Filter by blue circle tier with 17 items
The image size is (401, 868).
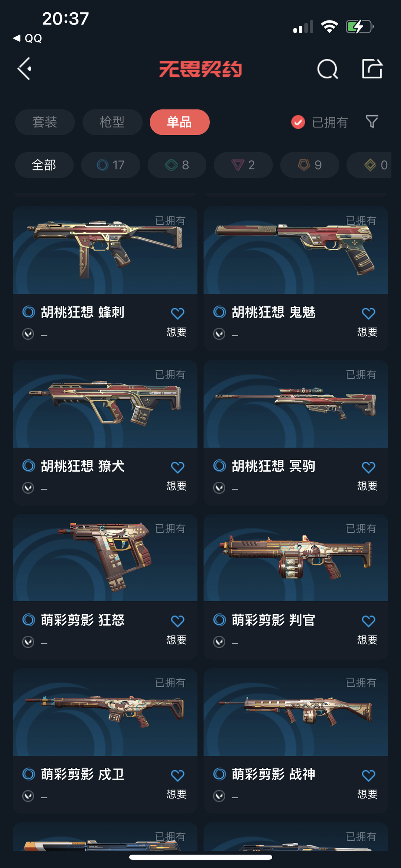point(111,165)
